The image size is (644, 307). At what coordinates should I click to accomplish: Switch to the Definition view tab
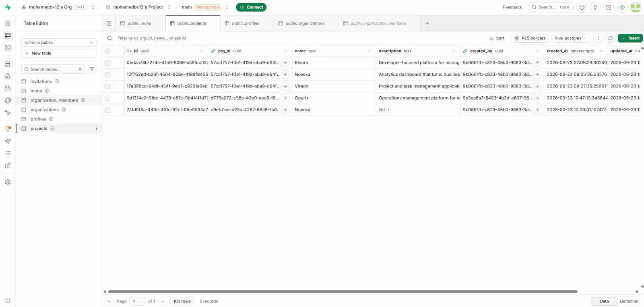click(629, 301)
